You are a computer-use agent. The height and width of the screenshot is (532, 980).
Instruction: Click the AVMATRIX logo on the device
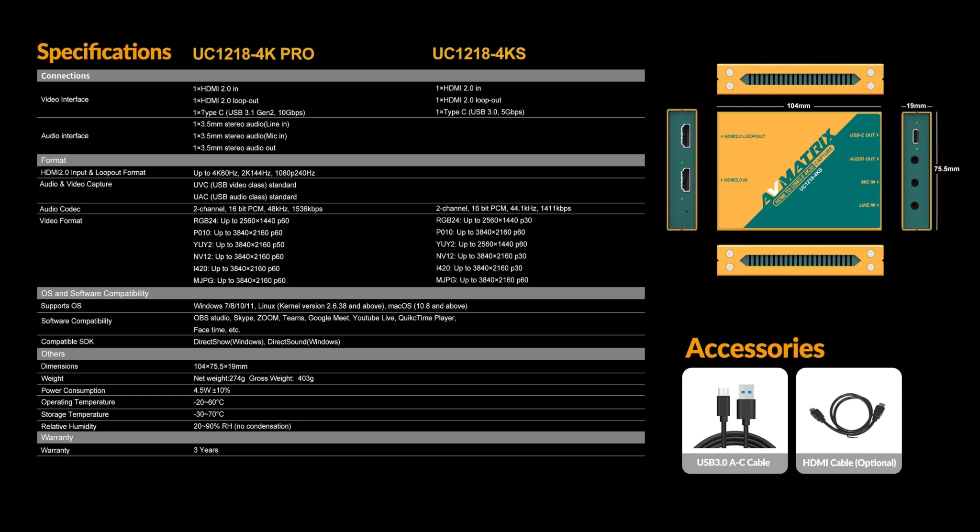[x=798, y=167]
